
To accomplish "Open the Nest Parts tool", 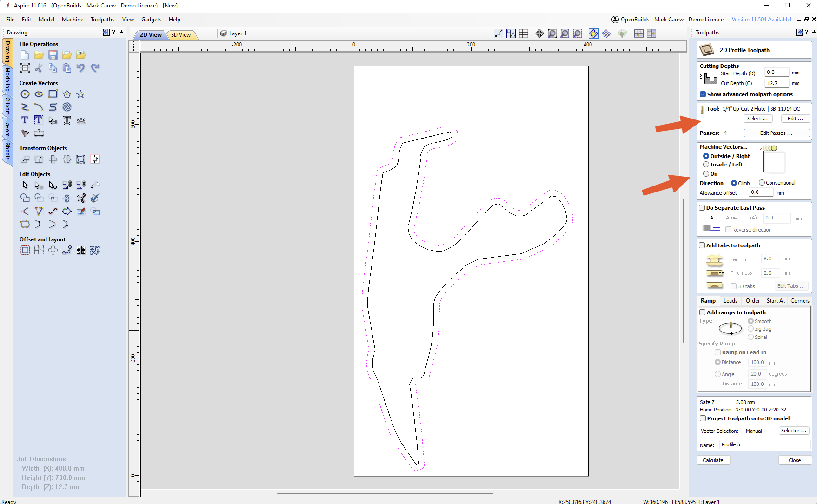I will coord(95,250).
